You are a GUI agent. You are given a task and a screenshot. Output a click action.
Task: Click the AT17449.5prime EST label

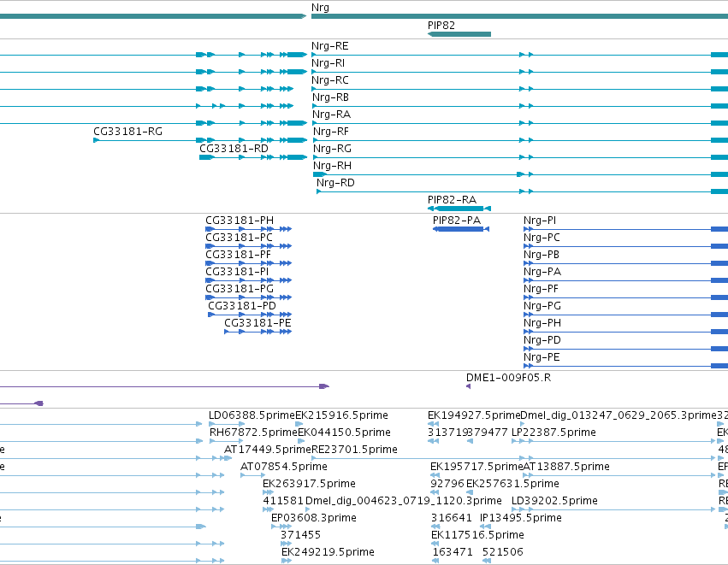[x=268, y=450]
